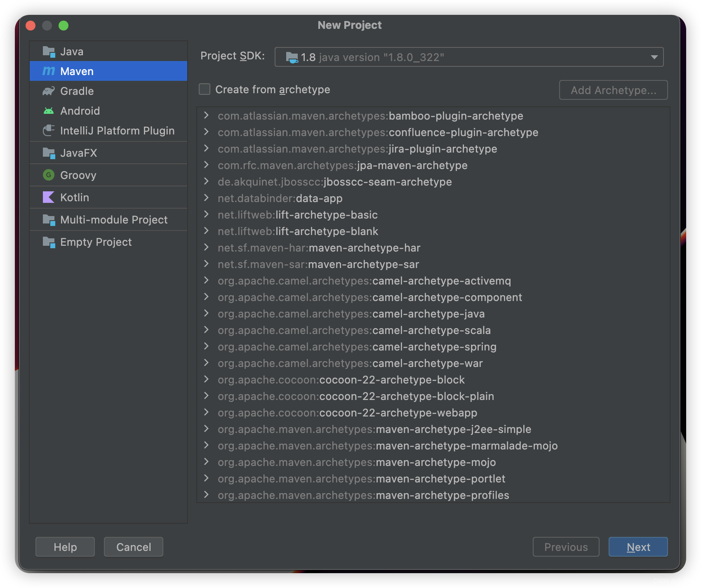
Task: Select IntelliJ Platform Plugin label
Action: [x=118, y=131]
